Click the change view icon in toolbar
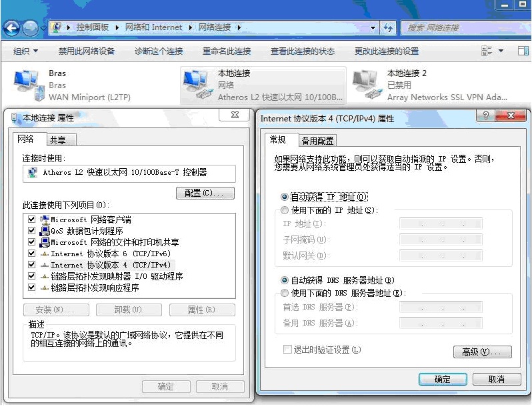The height and width of the screenshot is (409, 532). click(x=486, y=51)
